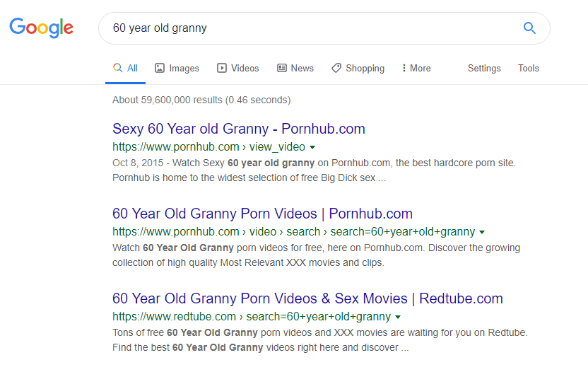Select the All results tab
Image resolution: width=588 pixels, height=372 pixels.
click(125, 69)
